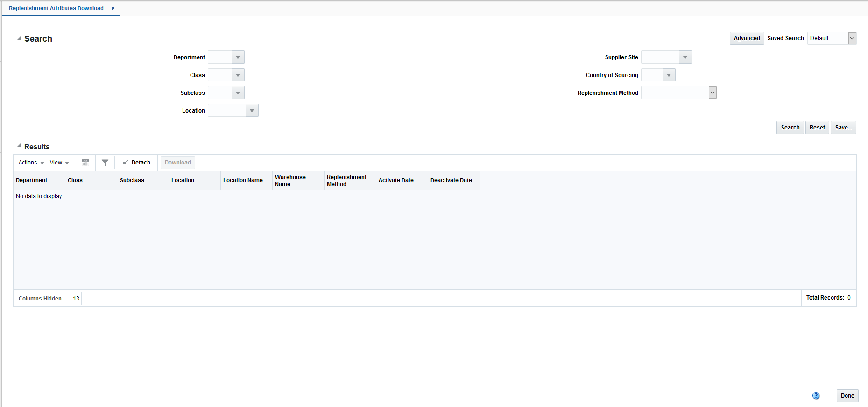
Task: Open the Country of Sourcing dropdown arrow
Action: [669, 75]
